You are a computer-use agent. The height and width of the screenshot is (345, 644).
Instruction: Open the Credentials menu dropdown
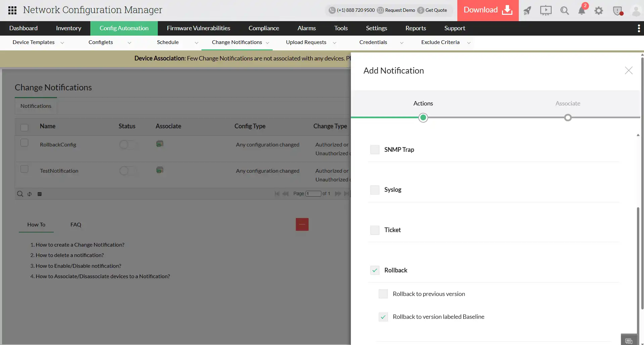(x=402, y=43)
